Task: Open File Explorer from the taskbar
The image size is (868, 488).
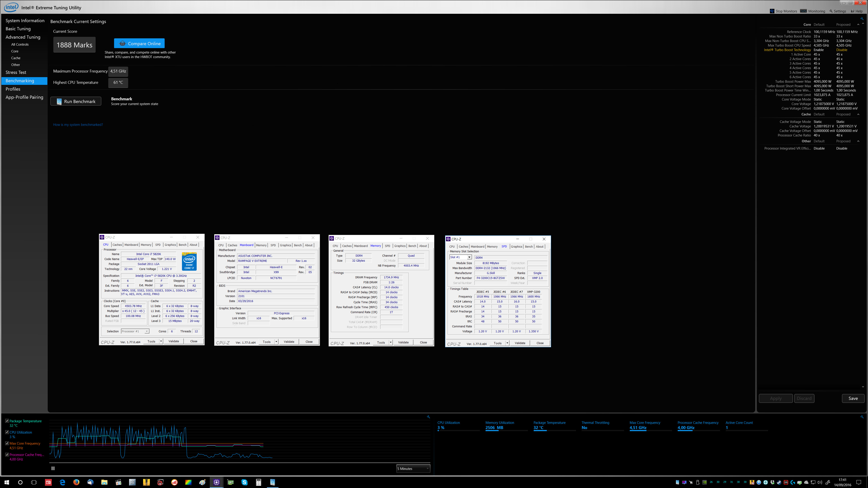Action: 104,482
